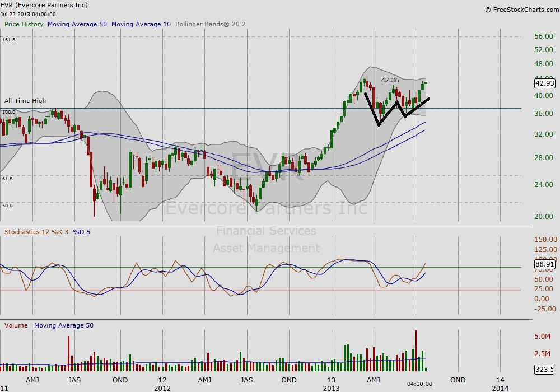Click the Stochastics 12 %K 3 legend label
The image size is (560, 392).
pyautogui.click(x=36, y=232)
